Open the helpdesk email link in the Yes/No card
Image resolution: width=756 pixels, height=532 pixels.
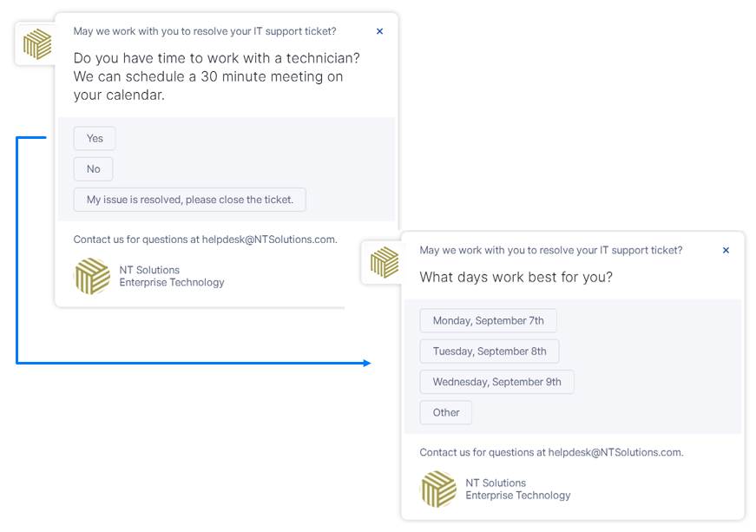(269, 240)
